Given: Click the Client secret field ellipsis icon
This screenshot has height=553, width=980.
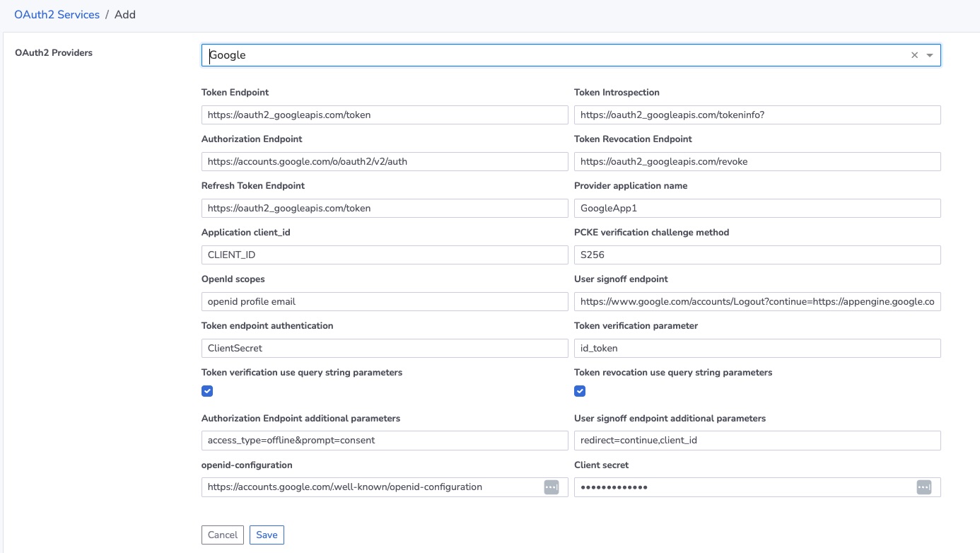Looking at the screenshot, I should point(923,487).
